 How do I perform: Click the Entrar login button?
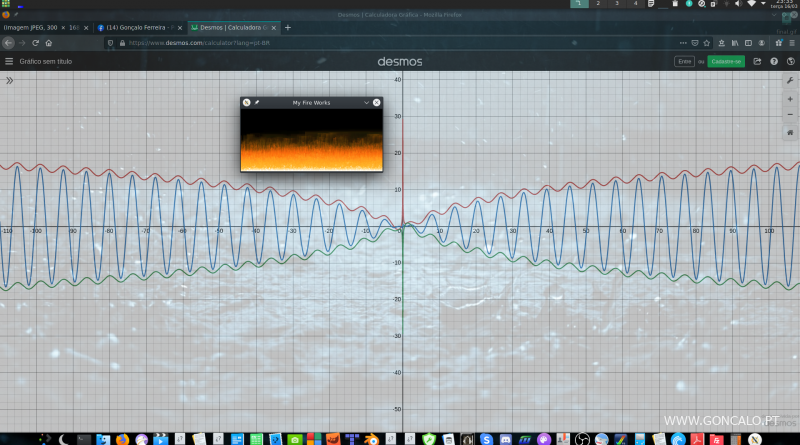685,61
